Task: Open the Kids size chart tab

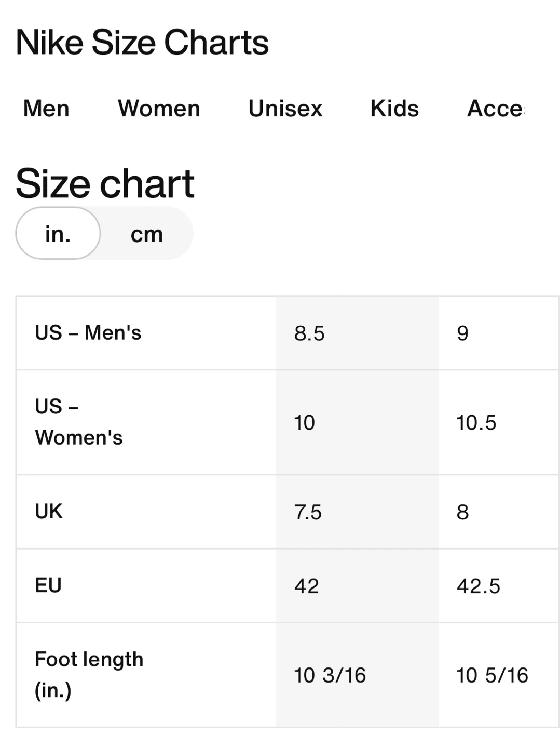Action: click(x=394, y=109)
